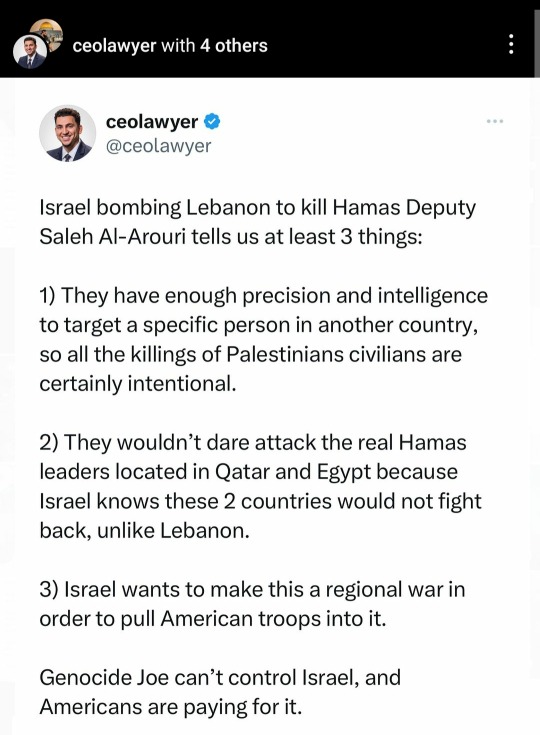This screenshot has width=540, height=735.
Task: Tap the rear dome-photo collaborator avatar
Action: [48, 32]
